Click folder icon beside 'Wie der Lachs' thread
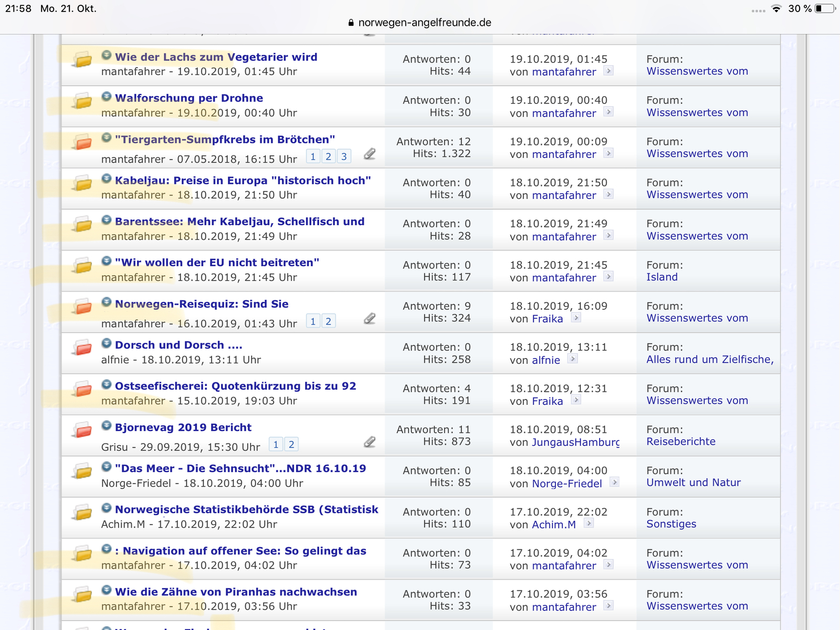 point(82,59)
